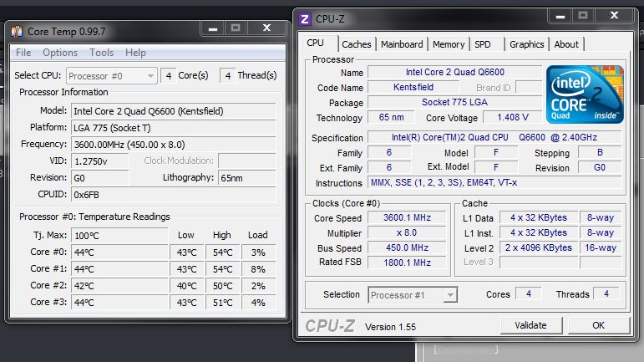Click the Name value Intel Core 2 Quad Q6600

pyautogui.click(x=454, y=72)
